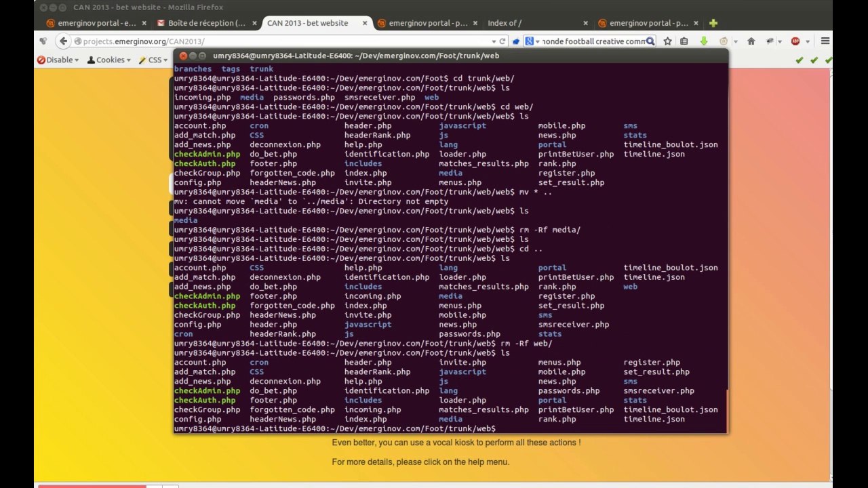Open Downloads via the green arrow icon
This screenshot has height=488, width=868.
point(704,41)
